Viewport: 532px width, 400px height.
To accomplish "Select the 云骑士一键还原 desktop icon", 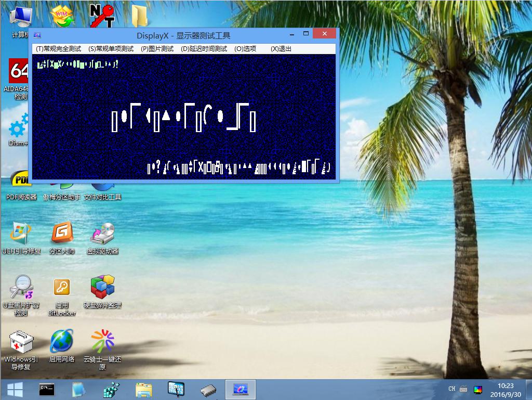I will click(102, 342).
